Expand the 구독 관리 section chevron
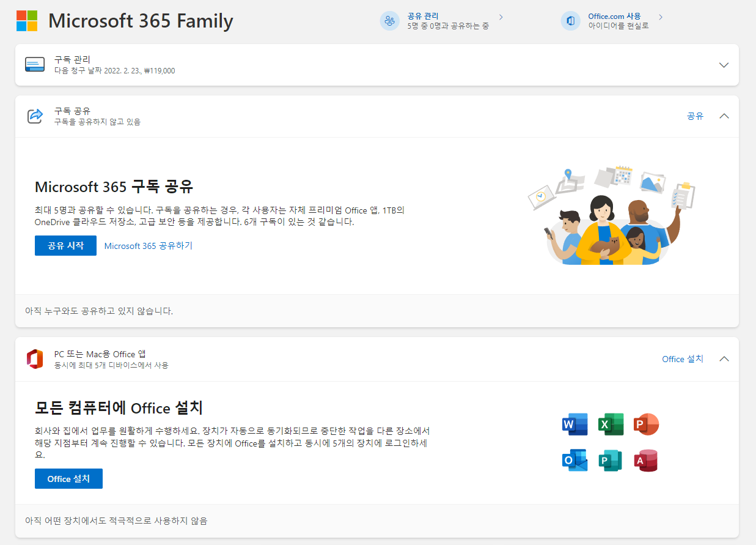Screen dimensions: 756x545 pyautogui.click(x=724, y=65)
